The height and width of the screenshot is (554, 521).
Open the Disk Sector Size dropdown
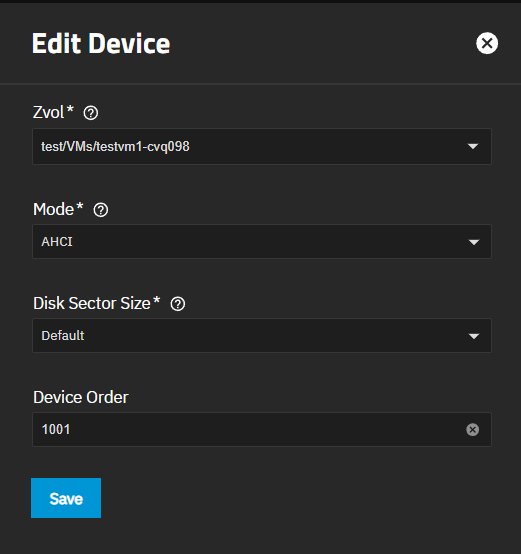[262, 336]
